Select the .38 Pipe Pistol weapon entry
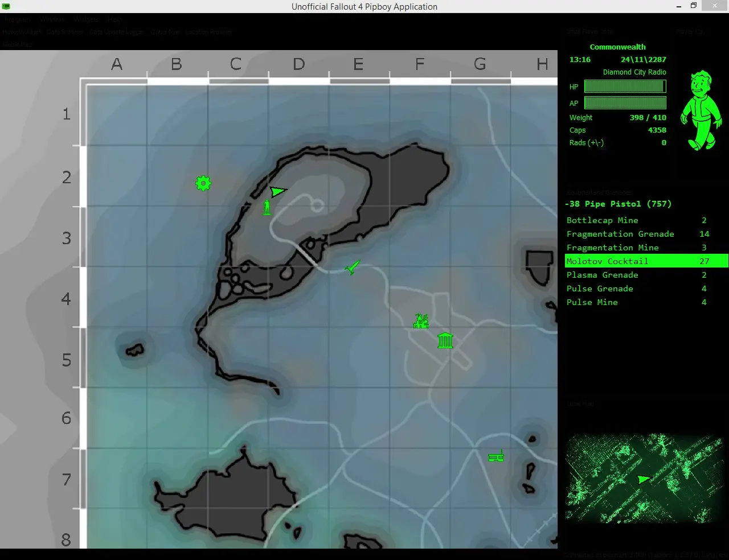This screenshot has width=729, height=560. click(618, 204)
